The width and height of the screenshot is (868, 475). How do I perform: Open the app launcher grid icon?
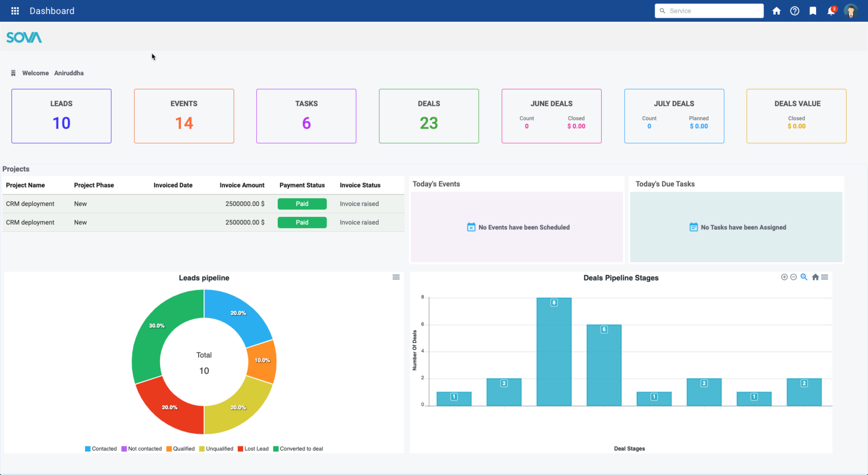pyautogui.click(x=15, y=11)
